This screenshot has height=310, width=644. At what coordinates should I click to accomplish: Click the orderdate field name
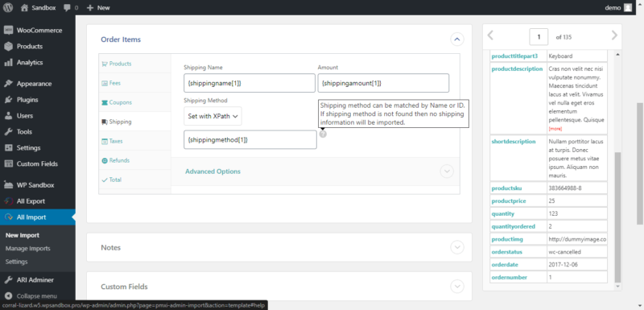point(506,264)
